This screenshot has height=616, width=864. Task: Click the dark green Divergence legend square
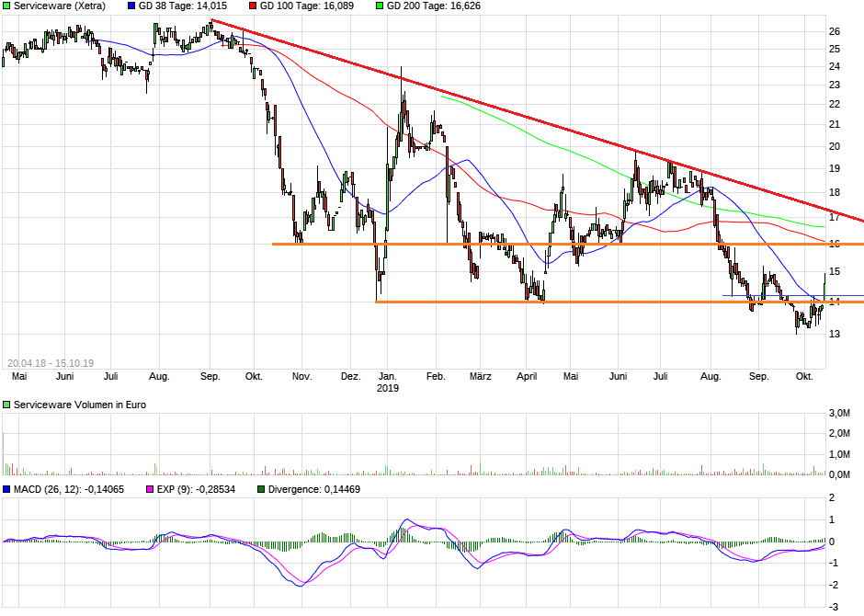[x=261, y=489]
